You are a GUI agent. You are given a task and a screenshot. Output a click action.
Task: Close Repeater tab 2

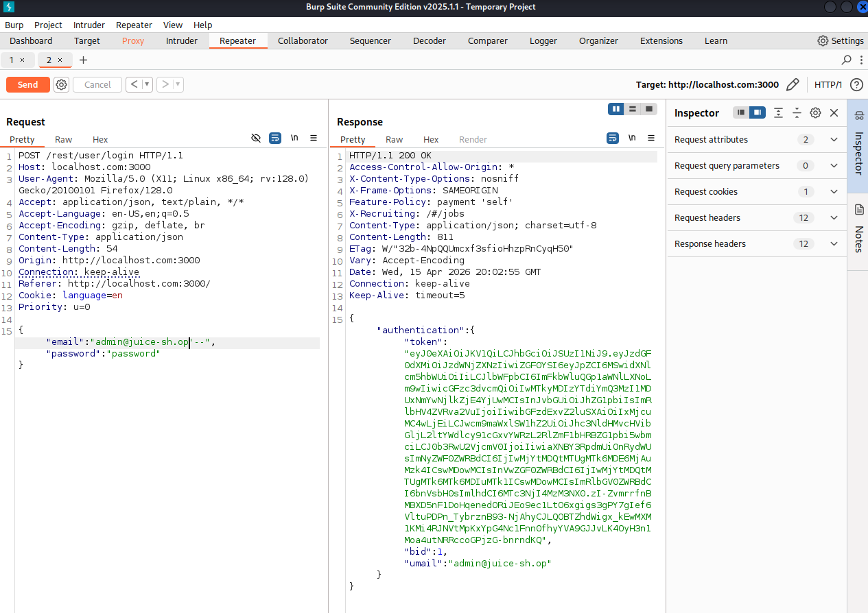(60, 60)
